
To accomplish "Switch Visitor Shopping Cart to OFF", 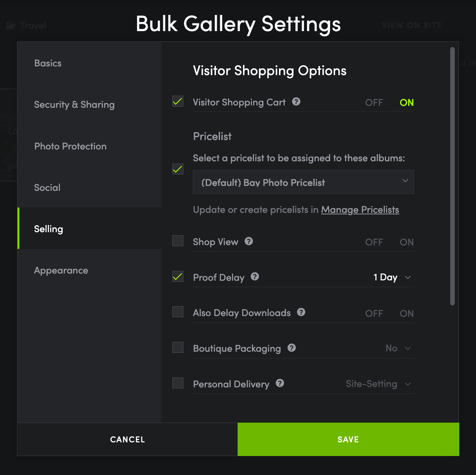I will [x=374, y=102].
